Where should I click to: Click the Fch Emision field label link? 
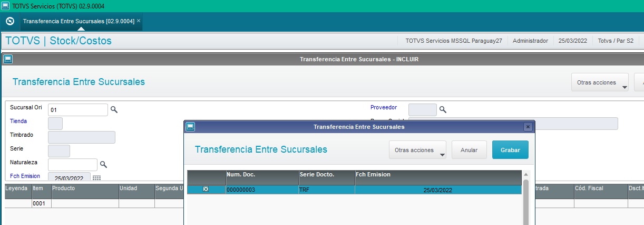point(25,176)
